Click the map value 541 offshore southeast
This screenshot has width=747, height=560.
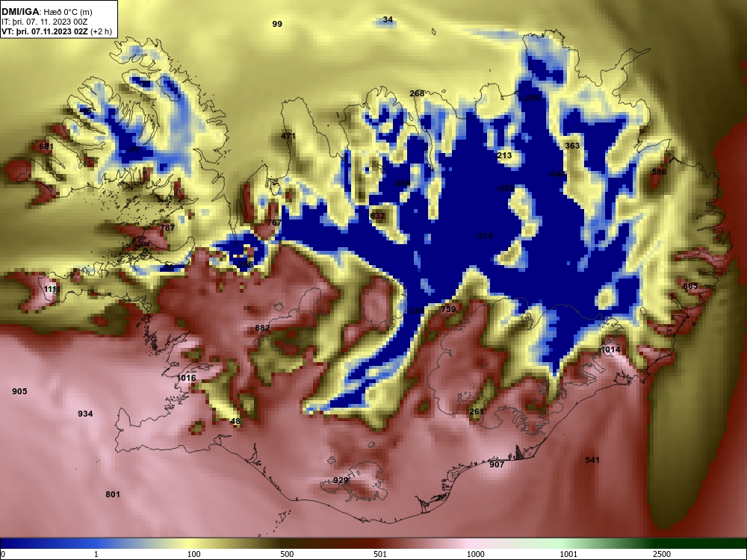592,460
